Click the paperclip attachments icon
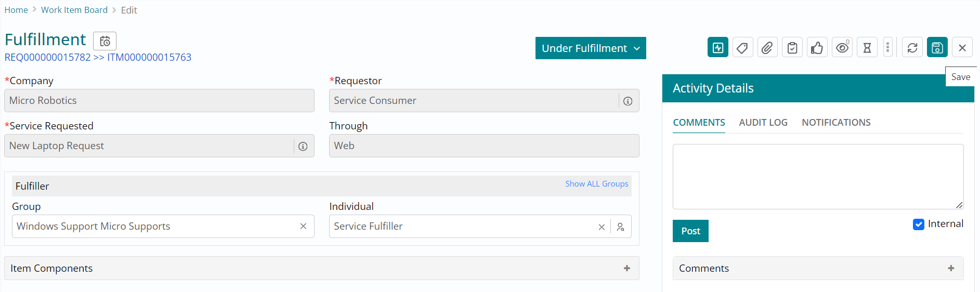Screen dimensions: 980x292 pyautogui.click(x=767, y=48)
